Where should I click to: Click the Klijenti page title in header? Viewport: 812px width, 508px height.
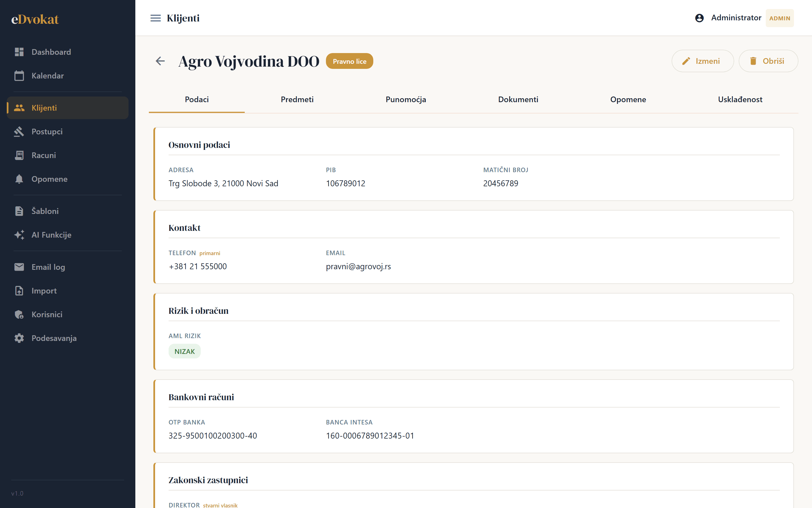pos(183,18)
